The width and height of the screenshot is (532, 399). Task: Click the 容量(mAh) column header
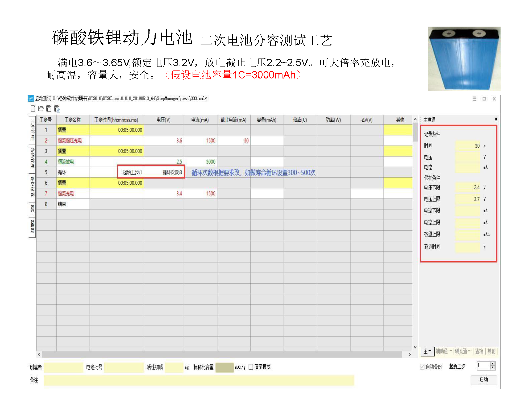(267, 120)
